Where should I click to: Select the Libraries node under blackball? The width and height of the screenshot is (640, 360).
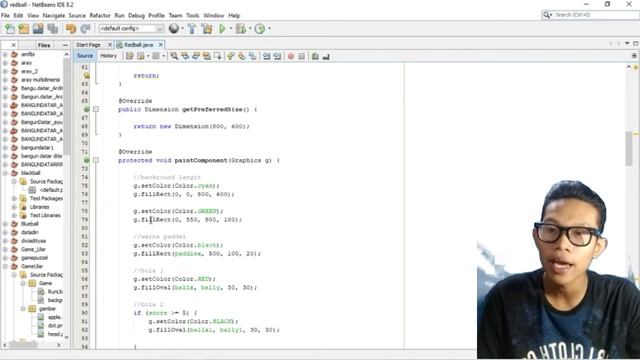coord(40,207)
